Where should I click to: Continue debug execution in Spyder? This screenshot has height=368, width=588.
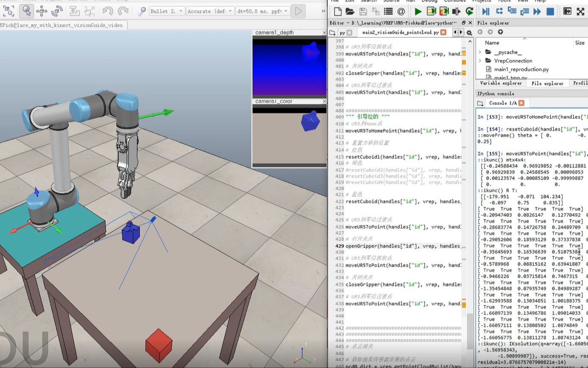click(537, 11)
